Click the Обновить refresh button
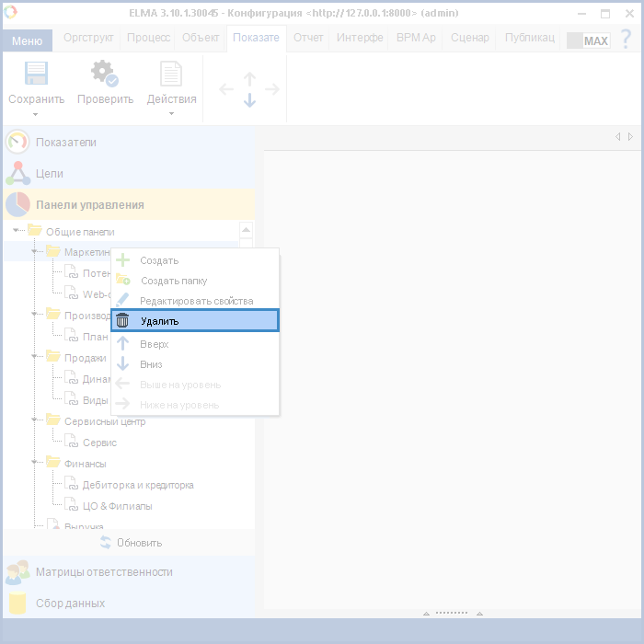 pos(130,543)
